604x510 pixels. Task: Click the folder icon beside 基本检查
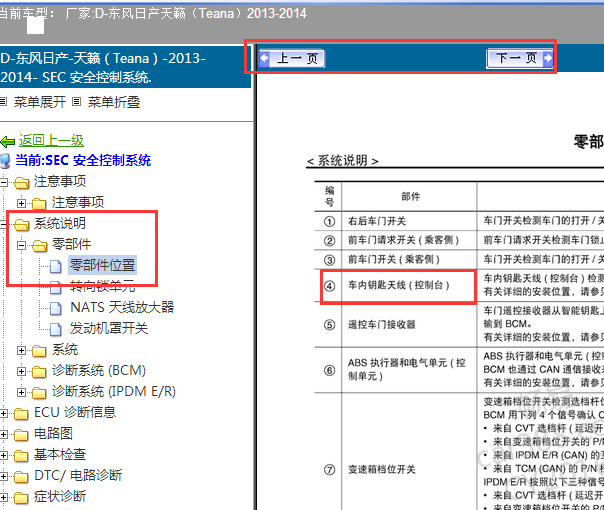(x=22, y=456)
